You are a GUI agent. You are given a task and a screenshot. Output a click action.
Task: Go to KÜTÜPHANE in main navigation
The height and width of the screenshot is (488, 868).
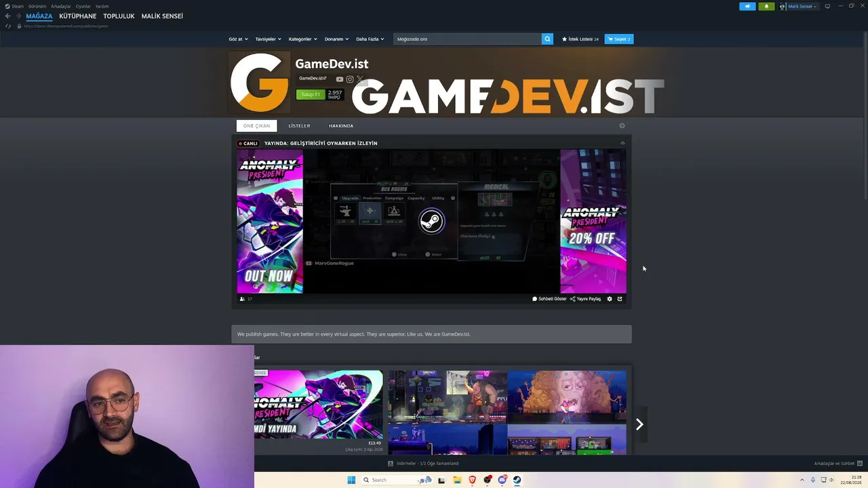pyautogui.click(x=78, y=16)
